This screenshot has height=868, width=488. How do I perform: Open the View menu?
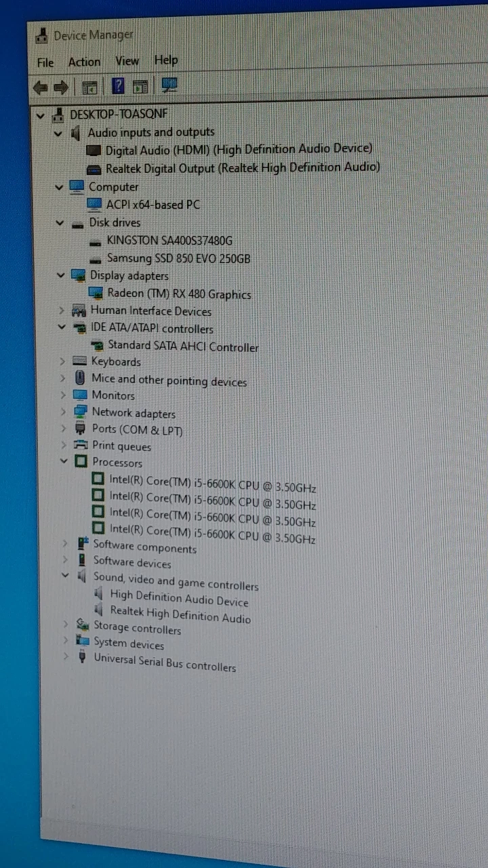tap(127, 61)
